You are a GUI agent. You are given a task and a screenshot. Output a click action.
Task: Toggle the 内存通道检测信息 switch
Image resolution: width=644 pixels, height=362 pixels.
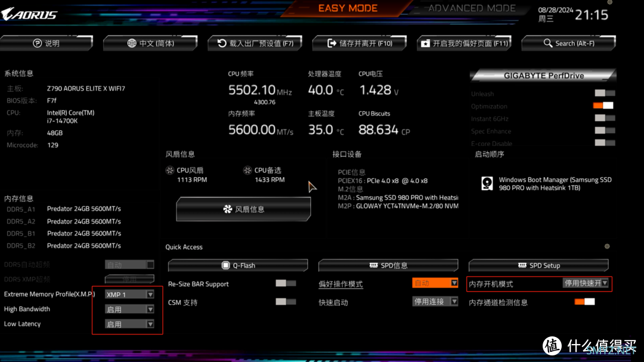[584, 302]
